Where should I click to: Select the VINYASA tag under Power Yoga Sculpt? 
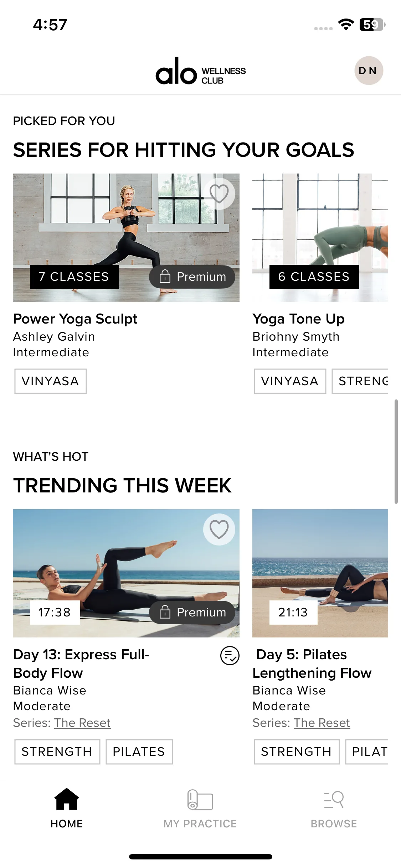pyautogui.click(x=50, y=381)
